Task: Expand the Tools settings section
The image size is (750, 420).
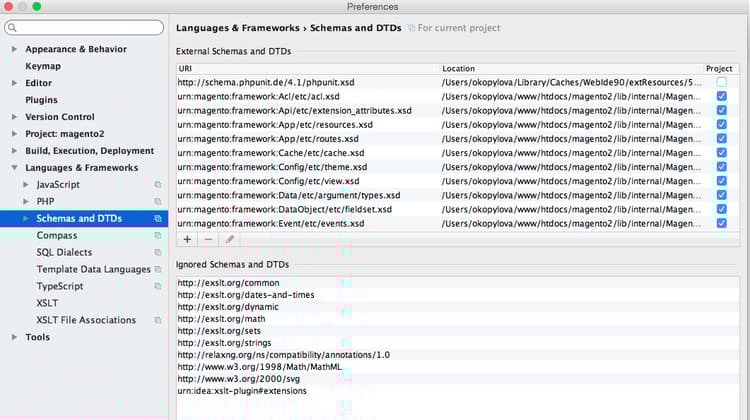Action: [x=14, y=337]
